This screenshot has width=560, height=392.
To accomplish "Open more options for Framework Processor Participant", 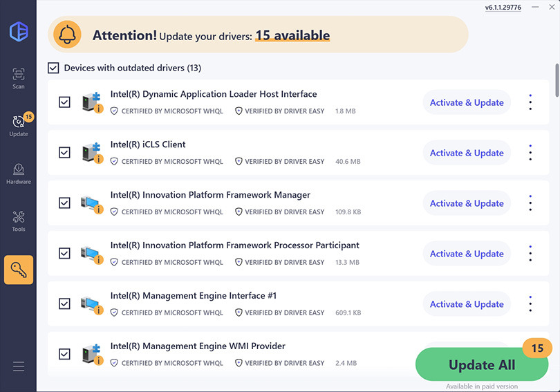I will 530,254.
